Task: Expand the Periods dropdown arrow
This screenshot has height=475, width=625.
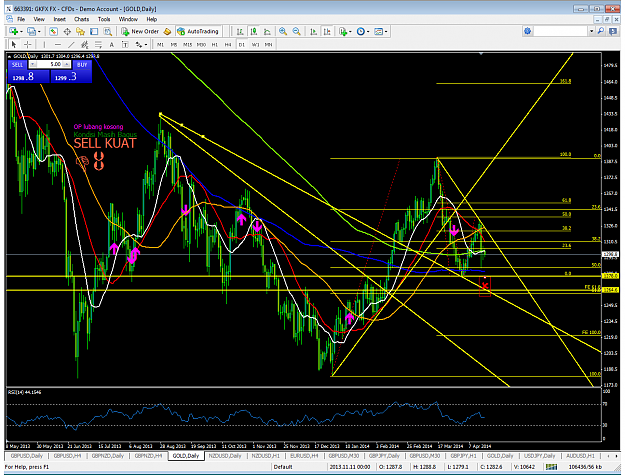Action: pos(368,31)
